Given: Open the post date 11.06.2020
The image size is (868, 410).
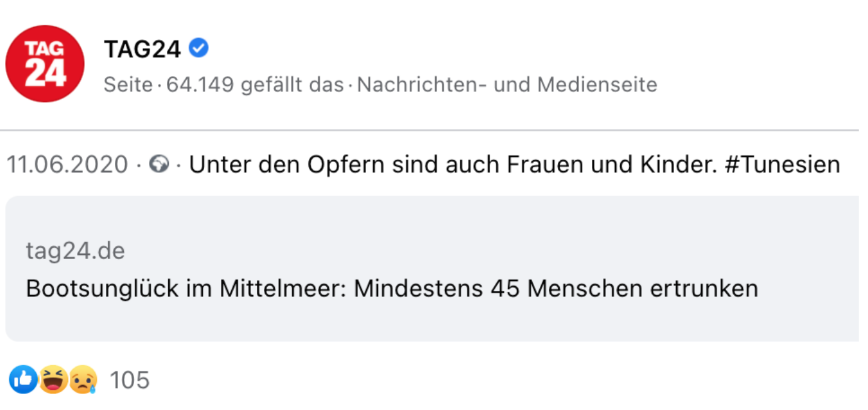Looking at the screenshot, I should tap(67, 165).
